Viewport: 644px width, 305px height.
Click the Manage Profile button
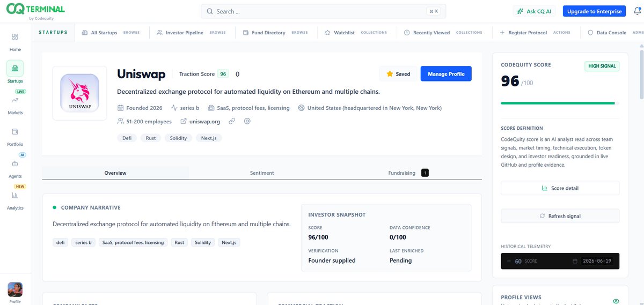point(446,74)
